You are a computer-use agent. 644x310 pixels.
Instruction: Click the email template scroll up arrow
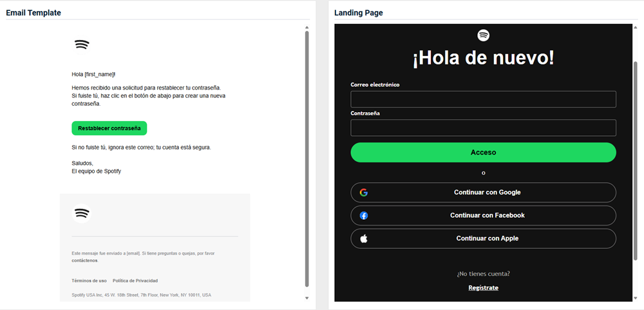click(307, 28)
